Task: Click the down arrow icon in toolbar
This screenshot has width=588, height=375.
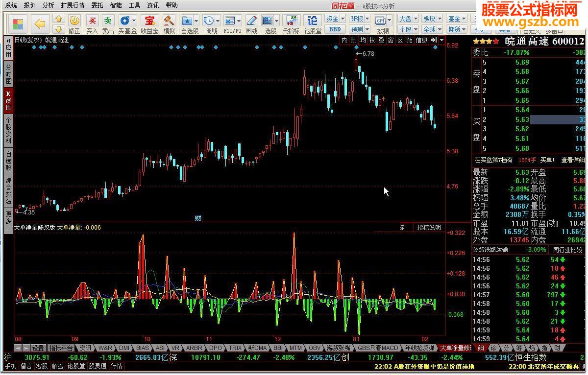Action: [x=58, y=29]
